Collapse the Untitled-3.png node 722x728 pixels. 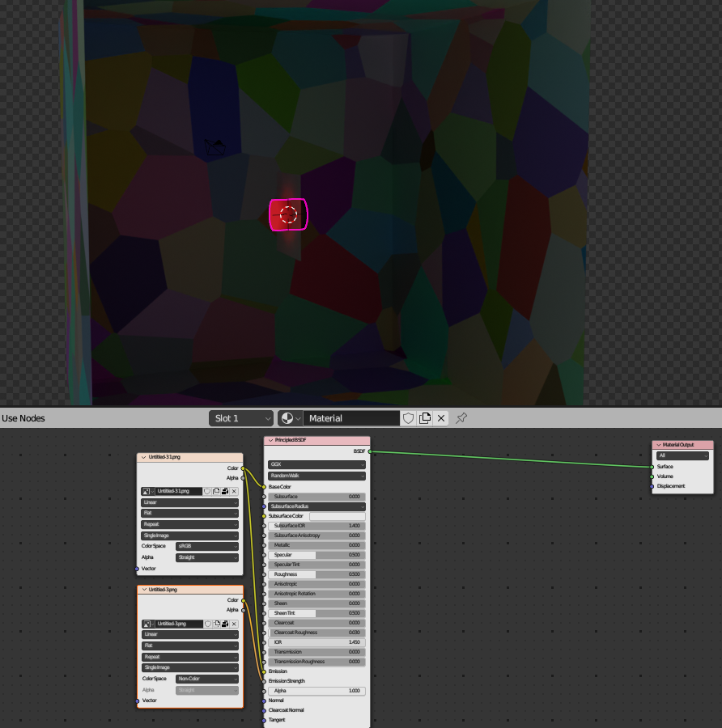144,590
